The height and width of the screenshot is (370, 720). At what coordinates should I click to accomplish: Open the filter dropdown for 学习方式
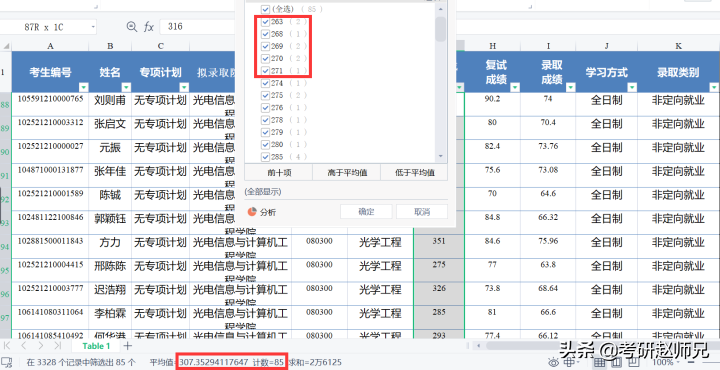coord(632,87)
